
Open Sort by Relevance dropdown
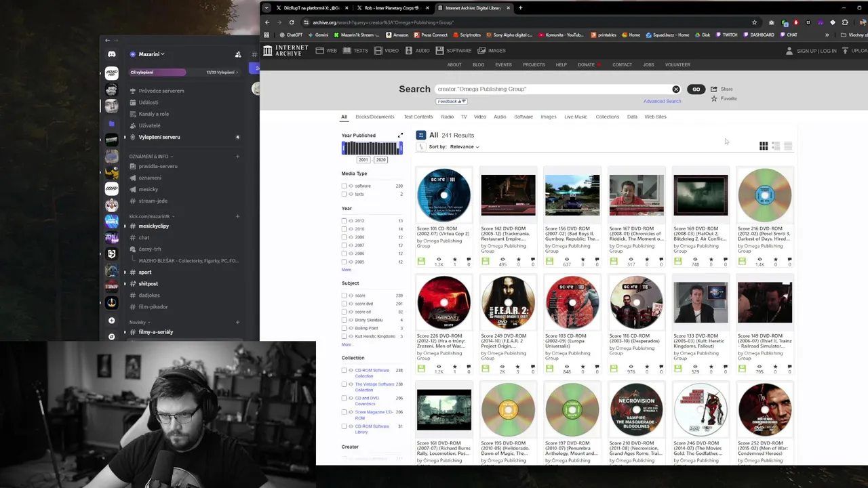464,146
